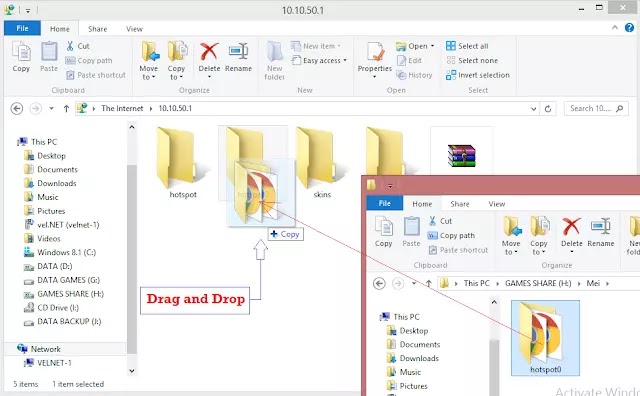Select Videos in the sidebar
This screenshot has width=640, height=396.
[42, 238]
